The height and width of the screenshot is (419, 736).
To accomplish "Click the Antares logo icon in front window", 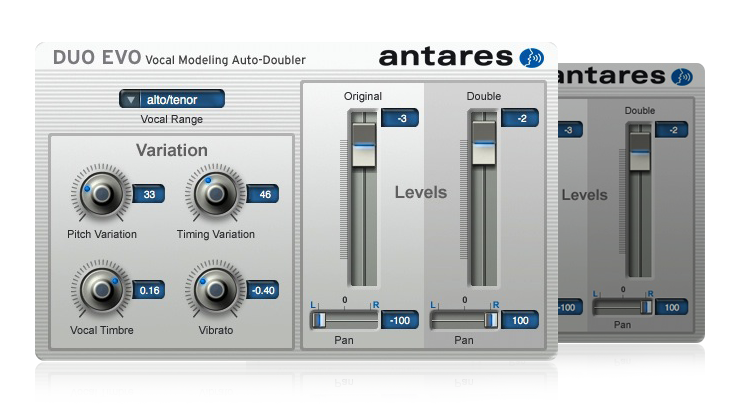I will 531,58.
